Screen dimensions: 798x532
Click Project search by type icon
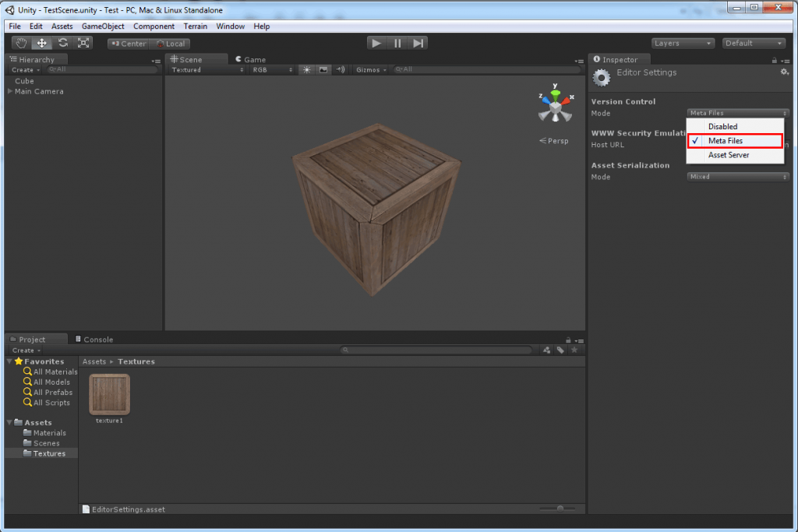pyautogui.click(x=546, y=350)
